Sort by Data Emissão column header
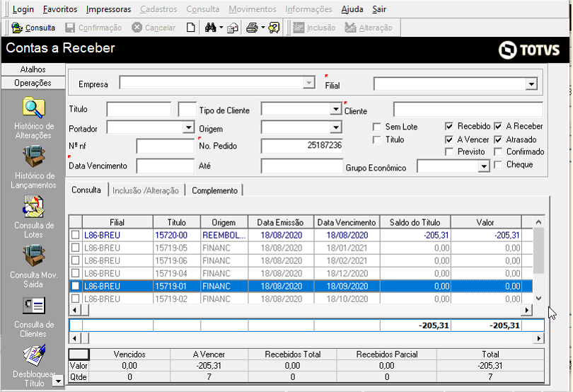This screenshot has width=573, height=392. click(281, 222)
